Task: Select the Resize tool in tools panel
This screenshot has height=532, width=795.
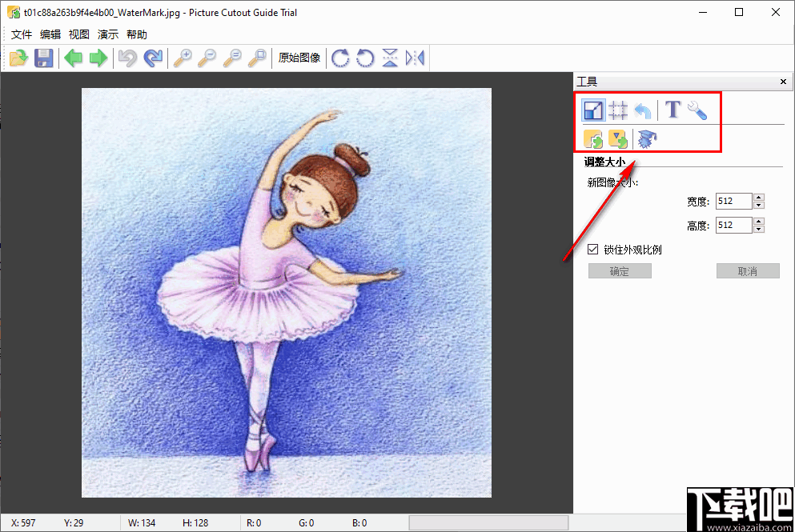Action: coord(593,110)
